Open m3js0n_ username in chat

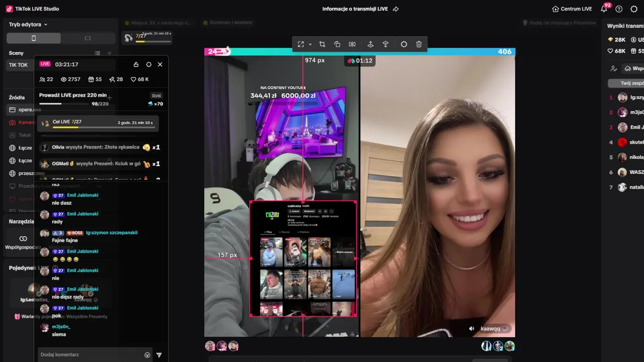pyautogui.click(x=61, y=327)
